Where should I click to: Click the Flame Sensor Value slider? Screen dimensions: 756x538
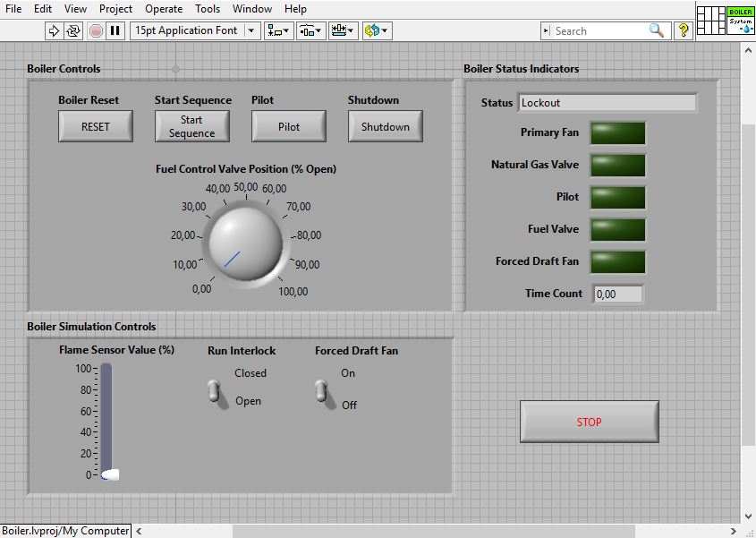107,474
